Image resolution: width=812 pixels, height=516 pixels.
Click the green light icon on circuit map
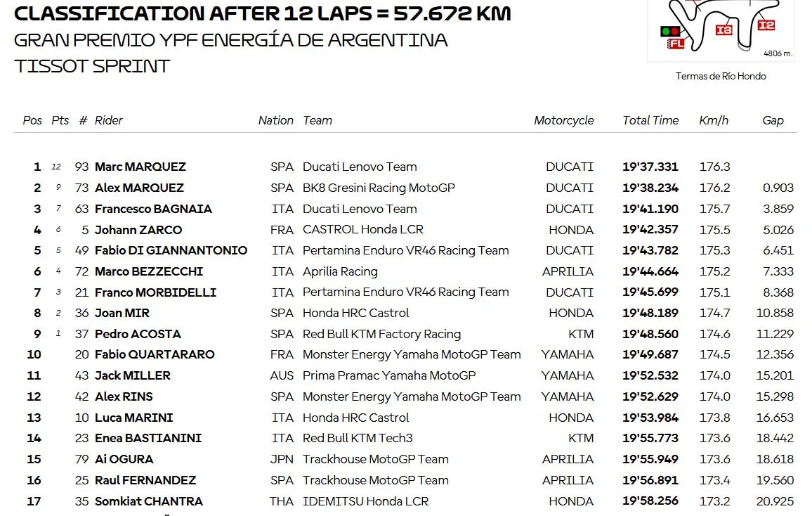tap(665, 32)
